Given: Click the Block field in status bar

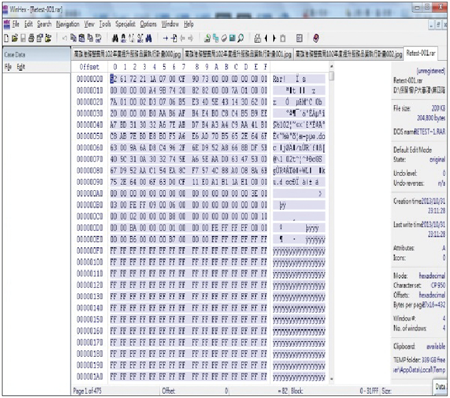Looking at the screenshot, I should coord(334,390).
